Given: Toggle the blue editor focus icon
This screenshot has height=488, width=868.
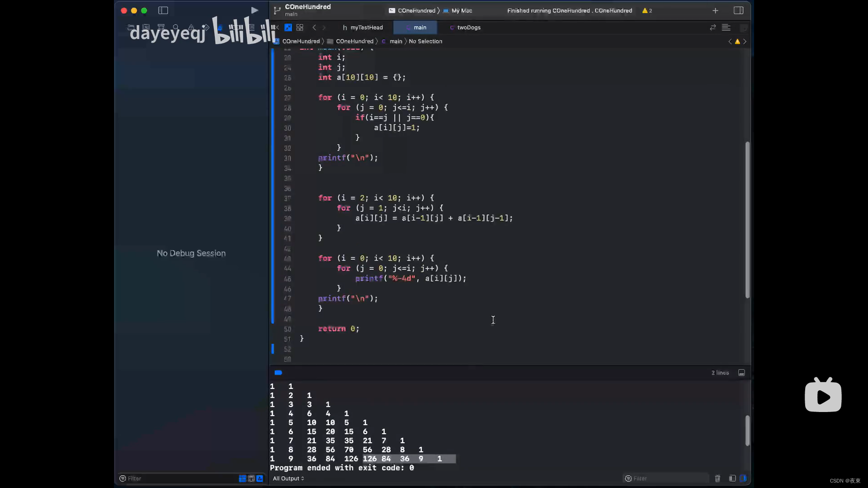Looking at the screenshot, I should (x=288, y=28).
